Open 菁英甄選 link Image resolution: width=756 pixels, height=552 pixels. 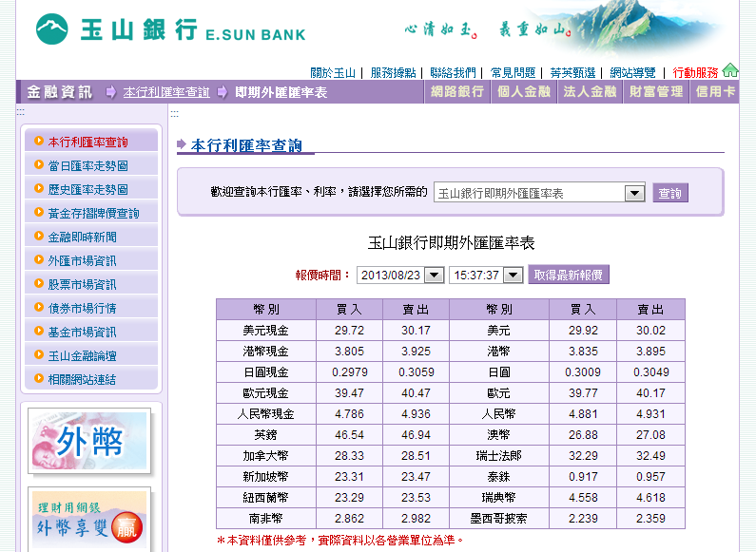[x=572, y=73]
